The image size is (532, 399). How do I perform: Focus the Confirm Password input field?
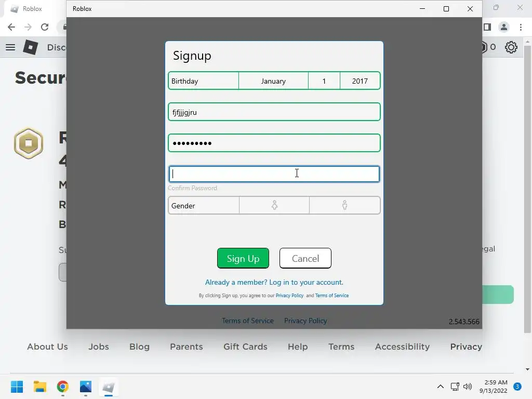pos(274,174)
